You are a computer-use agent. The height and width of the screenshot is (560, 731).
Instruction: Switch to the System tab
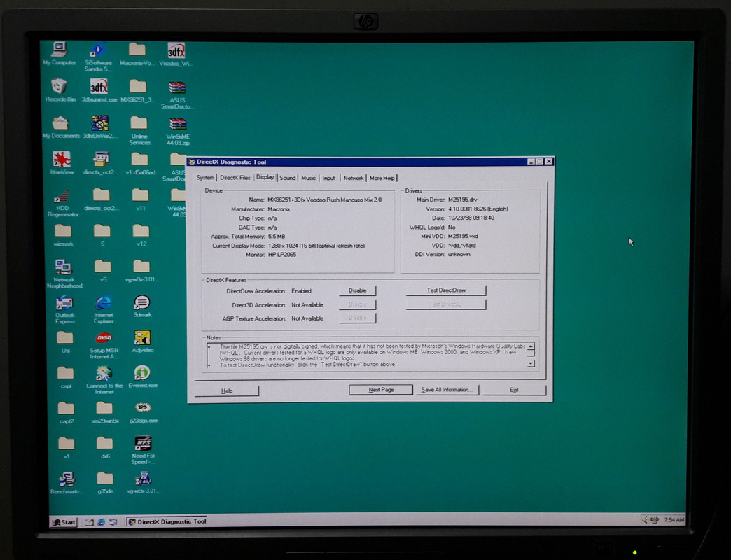click(205, 178)
